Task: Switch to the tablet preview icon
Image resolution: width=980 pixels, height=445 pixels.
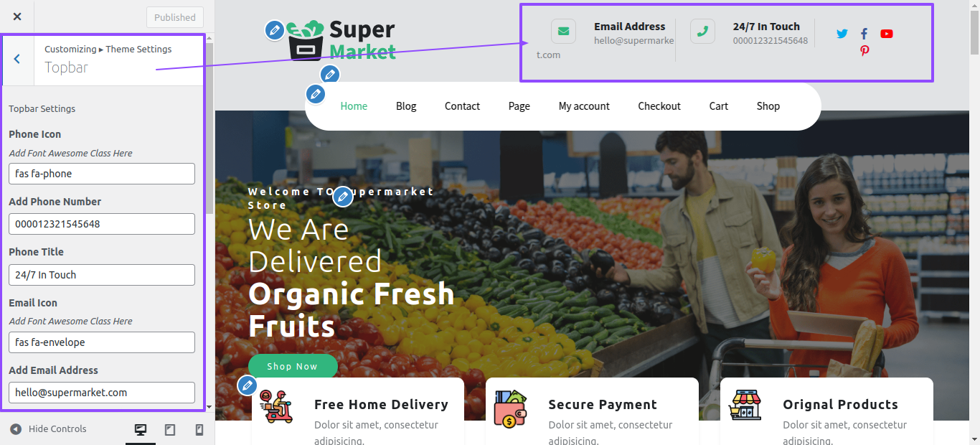Action: 170,429
